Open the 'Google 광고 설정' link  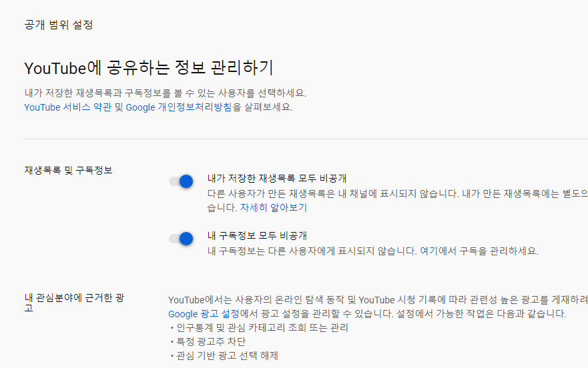(204, 313)
